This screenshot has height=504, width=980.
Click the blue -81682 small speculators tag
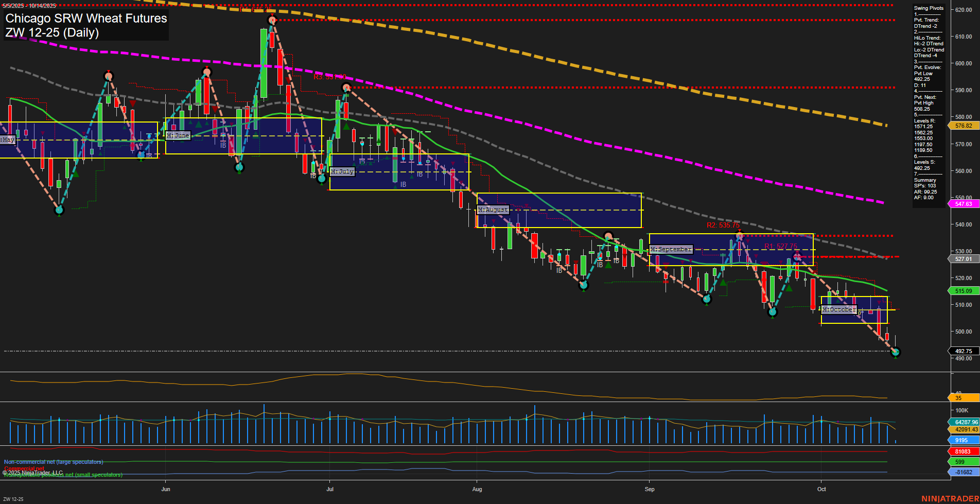pos(963,471)
